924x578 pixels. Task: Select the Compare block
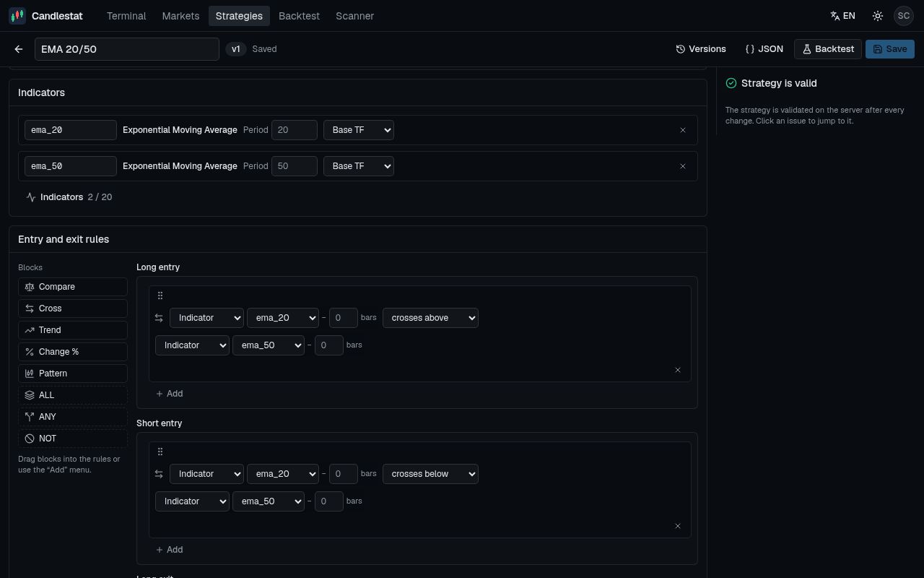click(x=73, y=287)
